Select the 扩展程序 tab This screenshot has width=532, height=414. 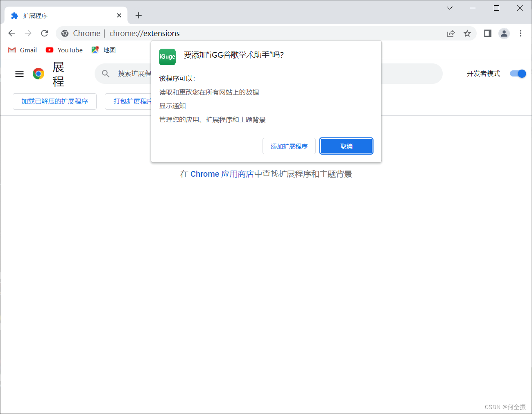(66, 16)
